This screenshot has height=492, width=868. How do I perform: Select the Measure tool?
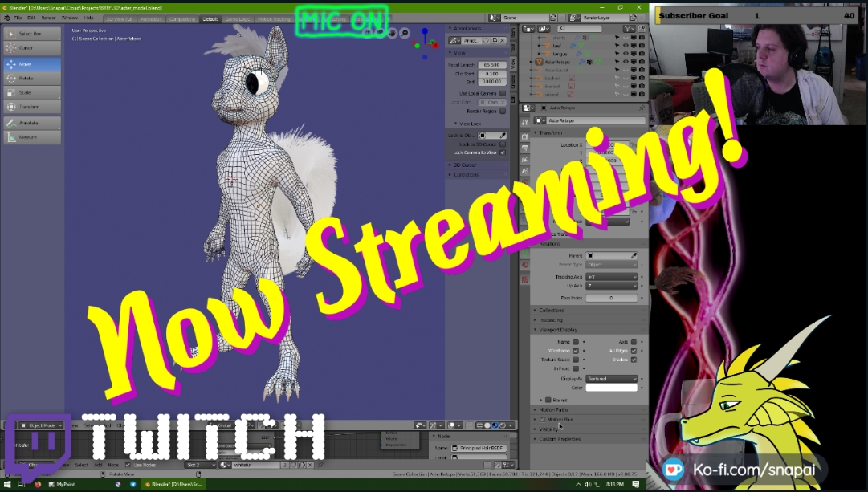click(32, 137)
